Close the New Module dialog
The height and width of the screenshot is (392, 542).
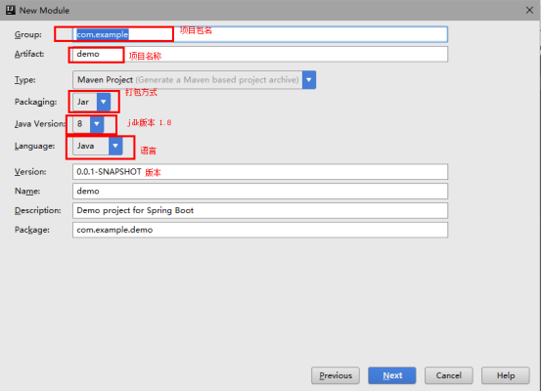click(529, 11)
